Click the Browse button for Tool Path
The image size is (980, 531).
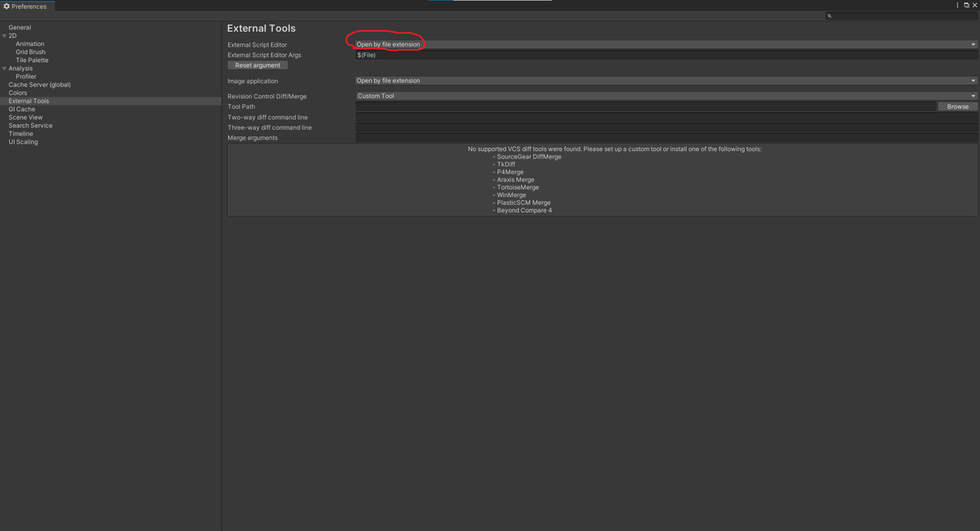(957, 106)
